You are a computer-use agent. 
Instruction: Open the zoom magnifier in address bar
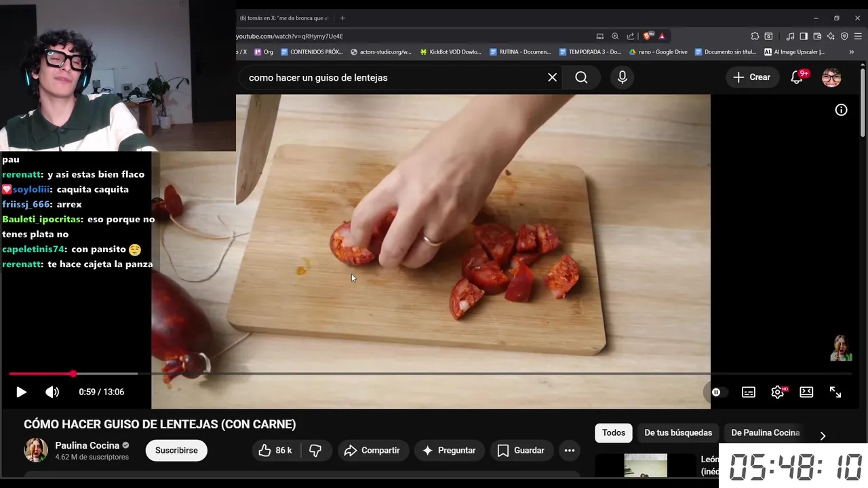coord(615,36)
